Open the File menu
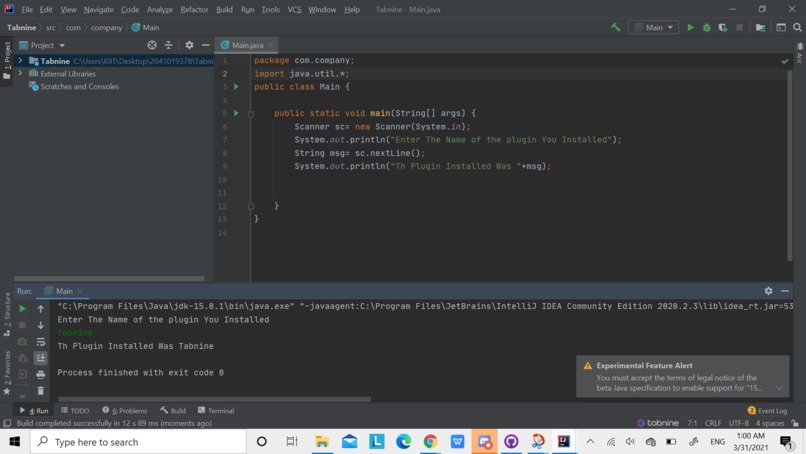Screen dimensions: 806x454 27,9
